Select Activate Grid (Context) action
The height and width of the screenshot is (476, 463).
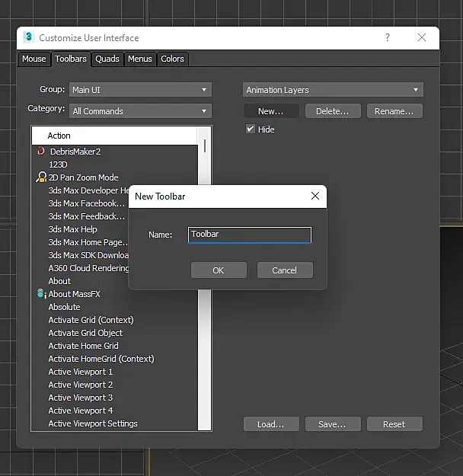91,320
